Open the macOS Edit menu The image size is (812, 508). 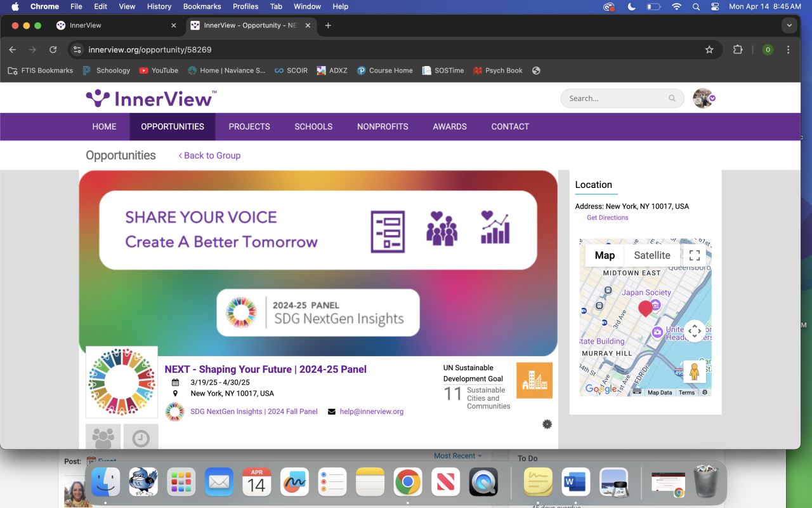[100, 6]
